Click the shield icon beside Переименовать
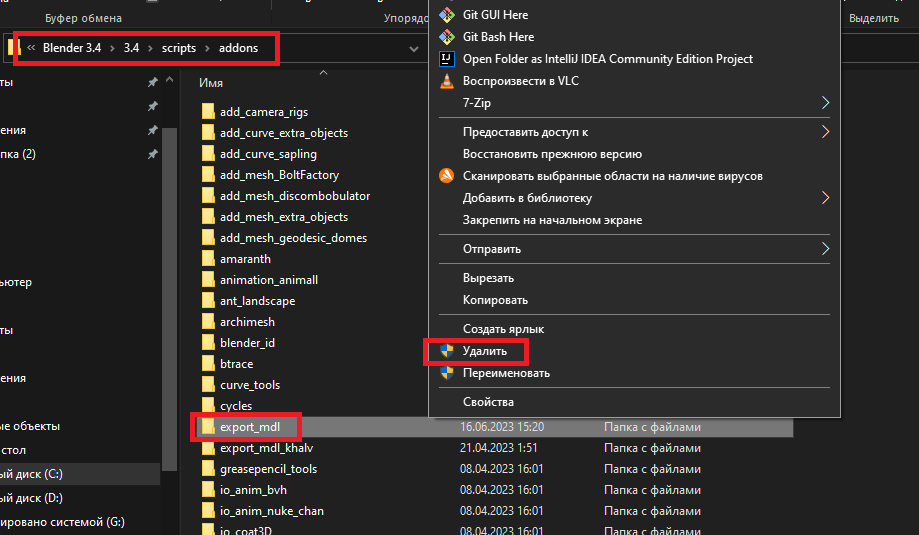Viewport: 919px width, 535px height. [x=447, y=373]
